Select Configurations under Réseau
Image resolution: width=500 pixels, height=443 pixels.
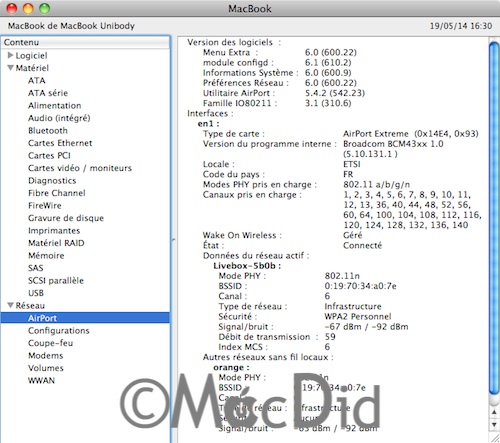pos(59,331)
